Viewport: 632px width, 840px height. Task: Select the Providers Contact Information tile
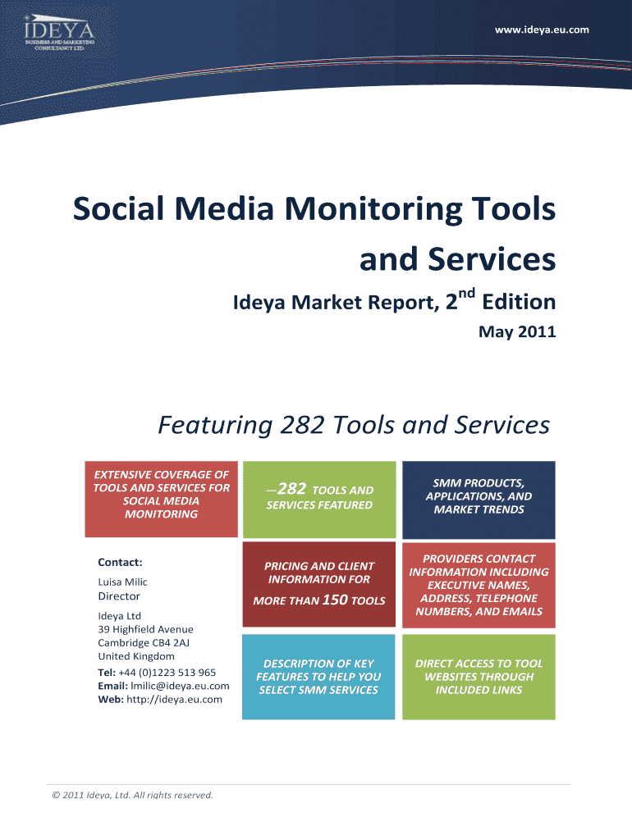478,584
